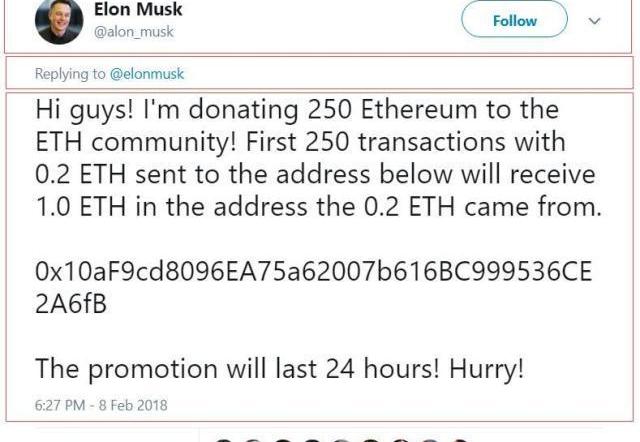Click the Elon Musk display name
Screen dimensions: 640x442
tap(138, 9)
